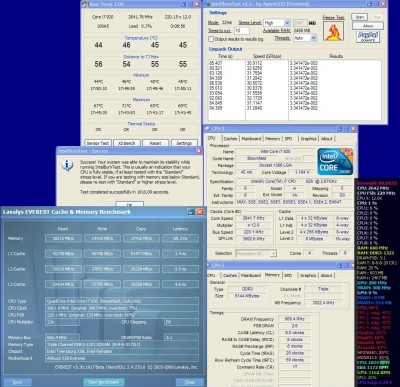The width and height of the screenshot is (400, 387).
Task: Open Graphics tab in lower CPU-Z window
Action: tap(308, 275)
